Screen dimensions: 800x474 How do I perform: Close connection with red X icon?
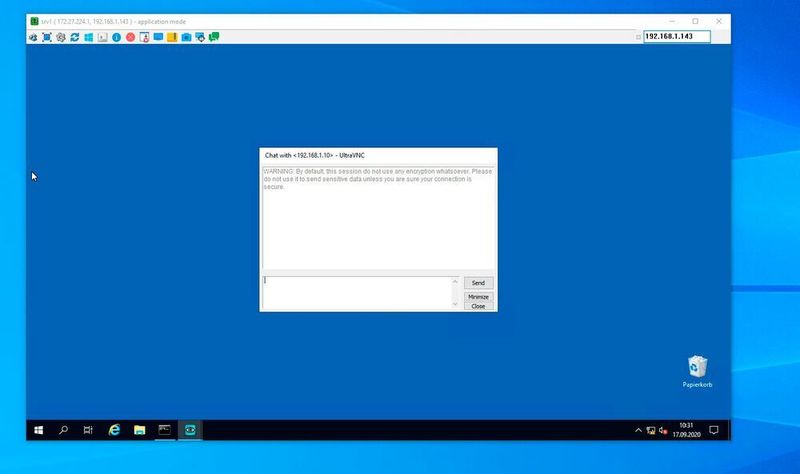pos(131,37)
